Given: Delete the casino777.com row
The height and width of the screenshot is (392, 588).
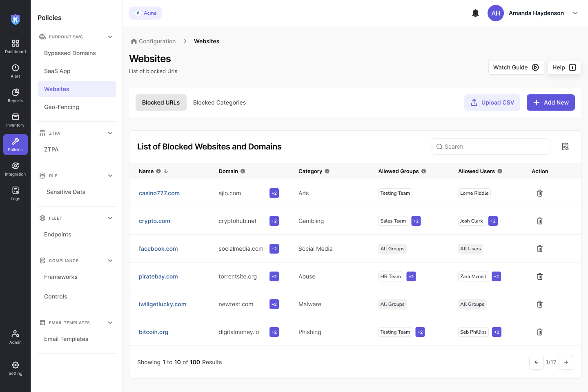Looking at the screenshot, I should (539, 193).
